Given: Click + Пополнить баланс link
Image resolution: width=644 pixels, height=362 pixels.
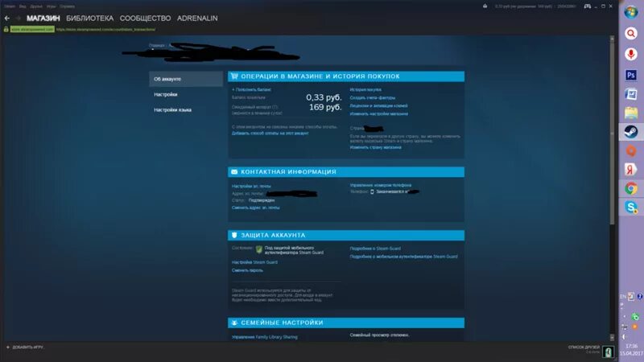Looking at the screenshot, I should coord(251,89).
